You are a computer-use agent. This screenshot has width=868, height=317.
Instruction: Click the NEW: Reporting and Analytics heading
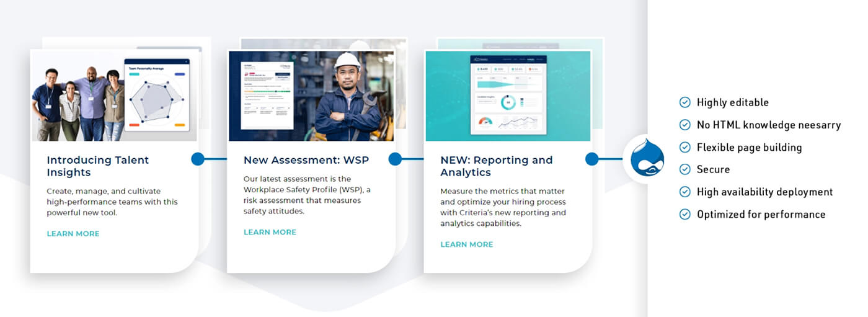pyautogui.click(x=497, y=166)
